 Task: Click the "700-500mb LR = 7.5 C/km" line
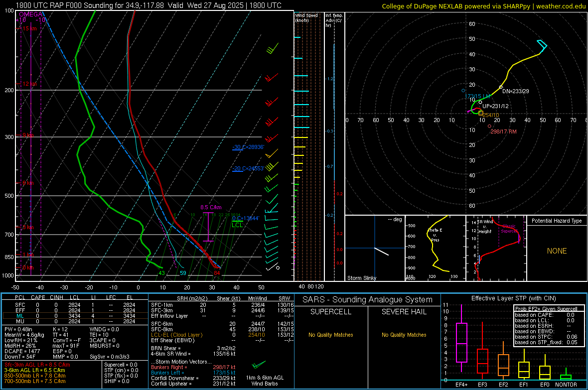[x=35, y=381]
